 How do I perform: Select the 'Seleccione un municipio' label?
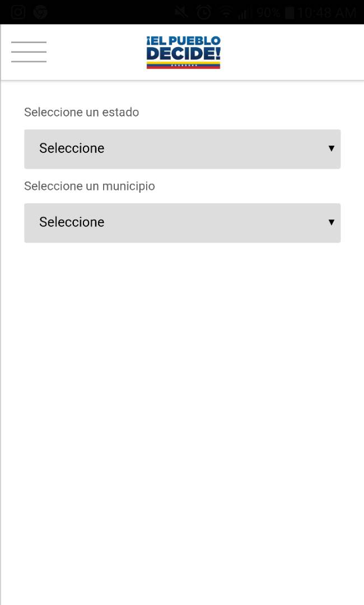(89, 185)
